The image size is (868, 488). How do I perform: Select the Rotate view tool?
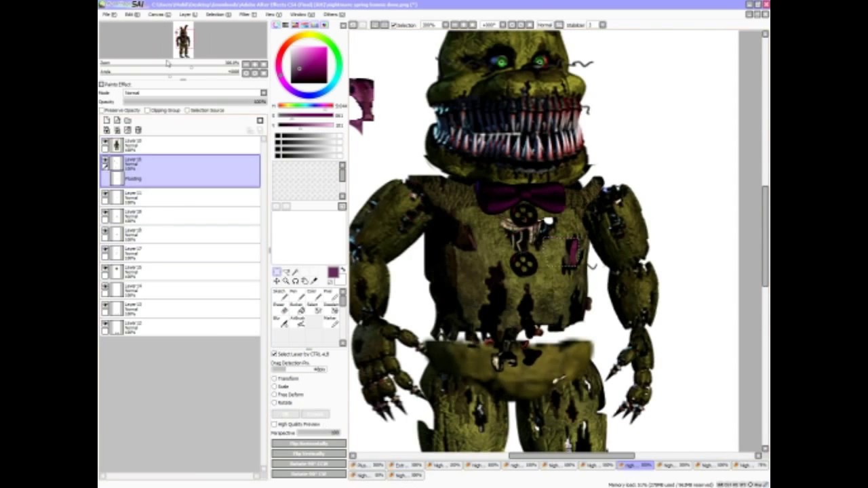tap(295, 281)
